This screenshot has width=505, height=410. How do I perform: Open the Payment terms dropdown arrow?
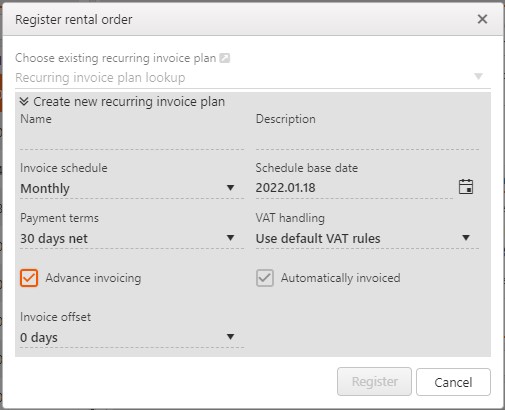[230, 238]
